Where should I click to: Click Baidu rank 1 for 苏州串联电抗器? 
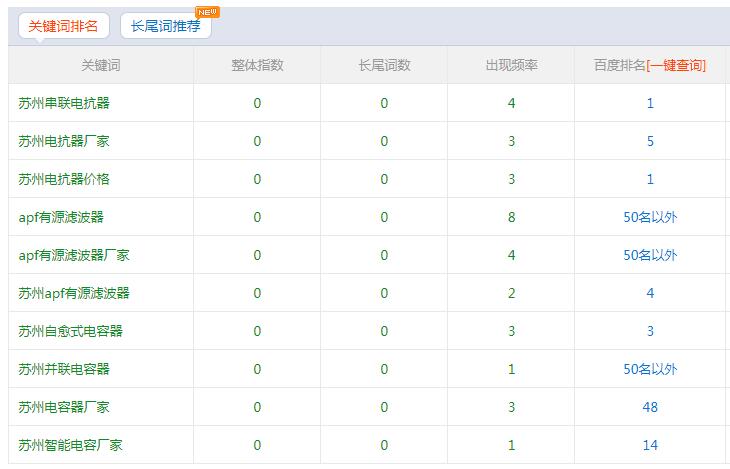coord(650,103)
